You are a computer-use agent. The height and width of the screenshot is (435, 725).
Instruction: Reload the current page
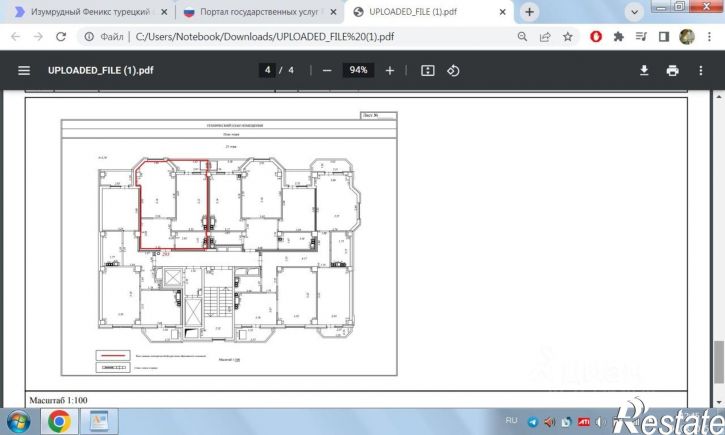tap(61, 36)
